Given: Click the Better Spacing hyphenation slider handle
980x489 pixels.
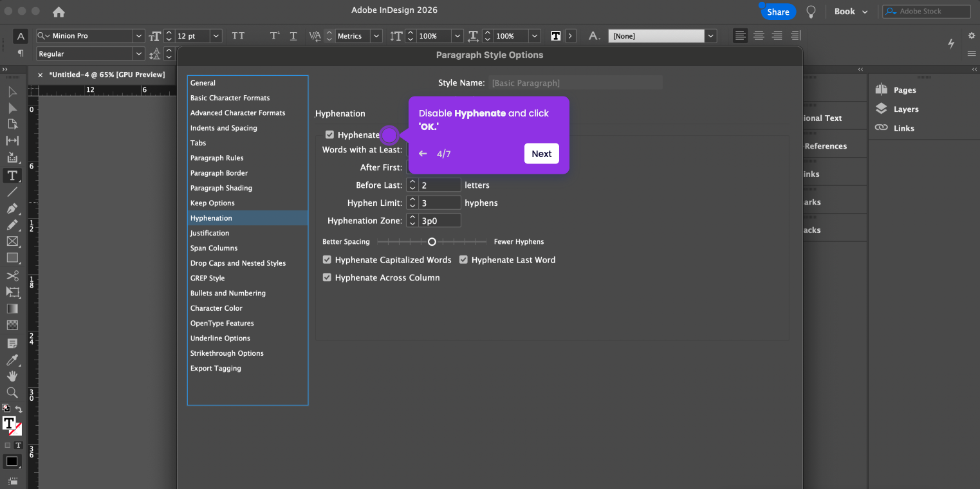Looking at the screenshot, I should (432, 242).
